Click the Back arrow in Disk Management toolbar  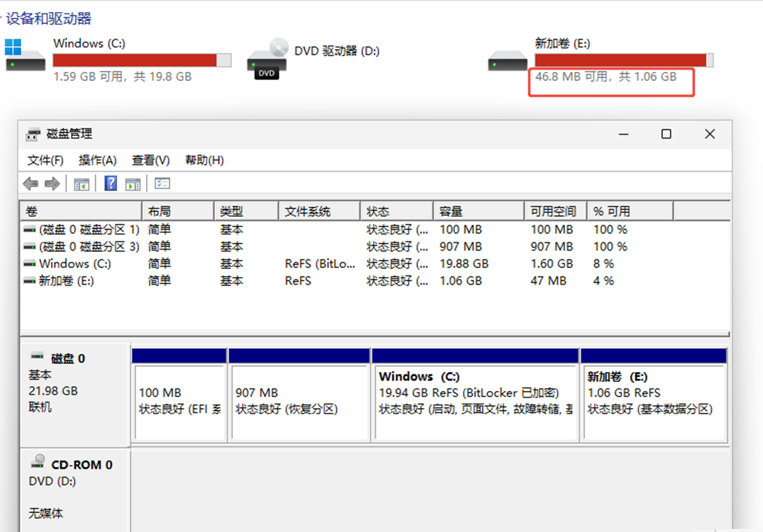(x=30, y=183)
